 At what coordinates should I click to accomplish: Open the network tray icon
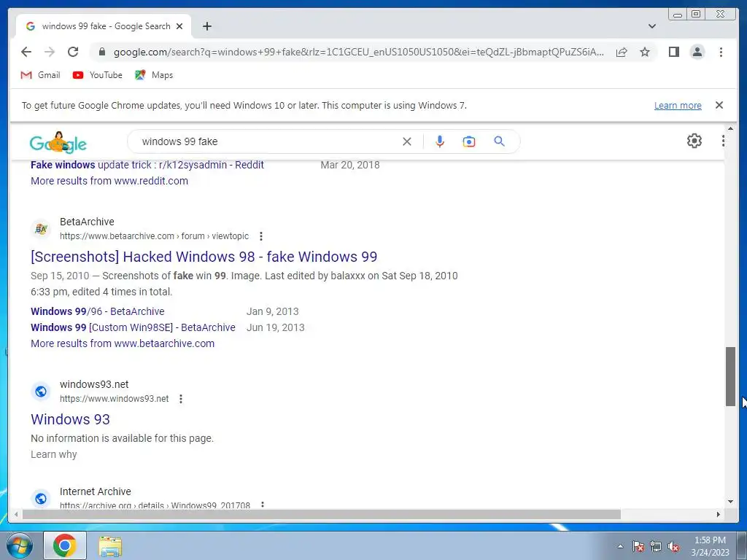point(656,546)
